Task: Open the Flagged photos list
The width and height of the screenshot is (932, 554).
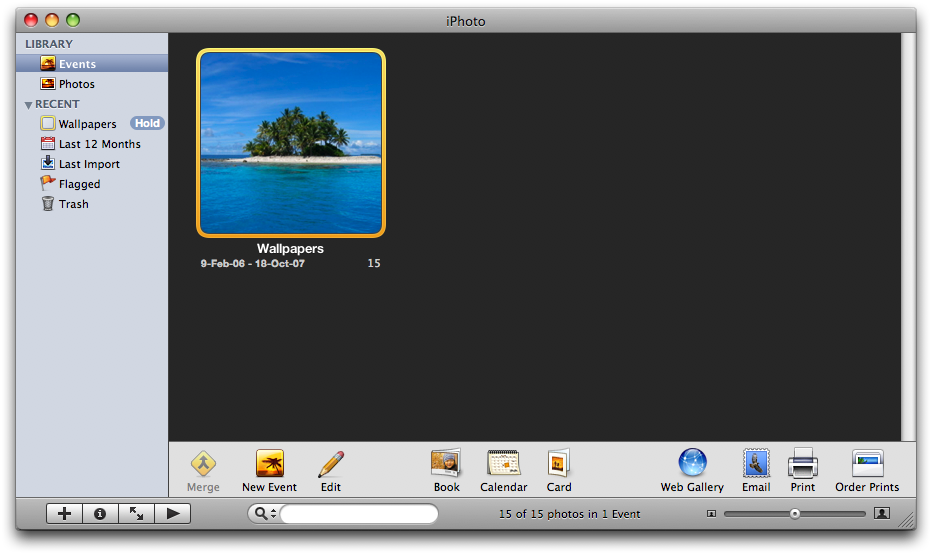Action: [x=79, y=184]
